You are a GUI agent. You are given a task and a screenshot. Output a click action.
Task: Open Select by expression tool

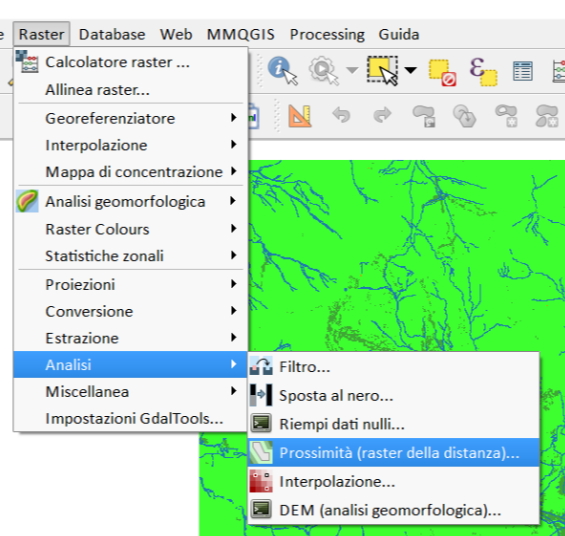point(483,71)
